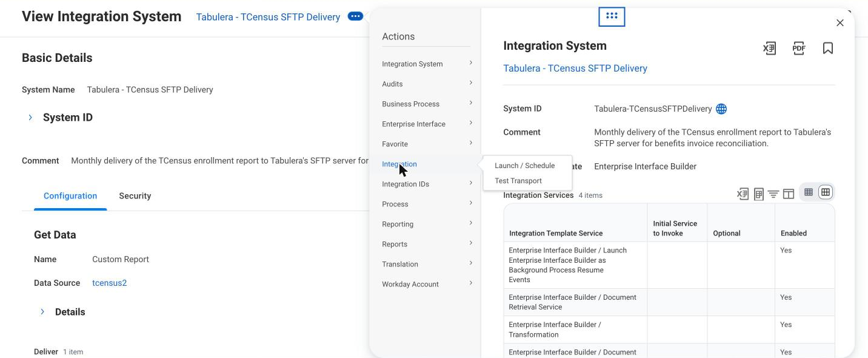Open the Workday Account action item

pyautogui.click(x=410, y=285)
